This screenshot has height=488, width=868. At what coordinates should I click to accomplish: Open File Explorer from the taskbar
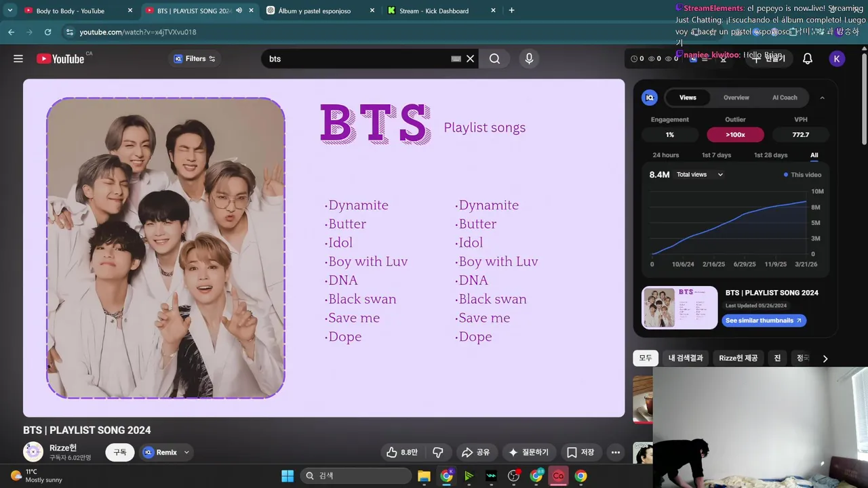coord(424,476)
